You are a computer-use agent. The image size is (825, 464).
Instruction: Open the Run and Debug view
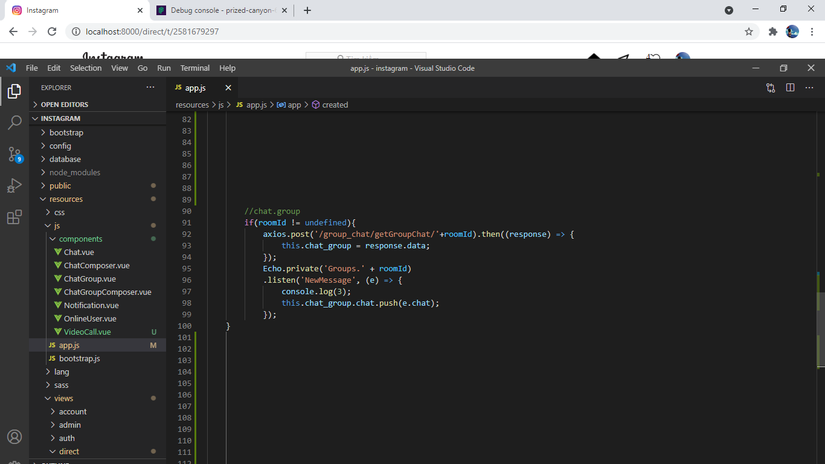[x=14, y=186]
